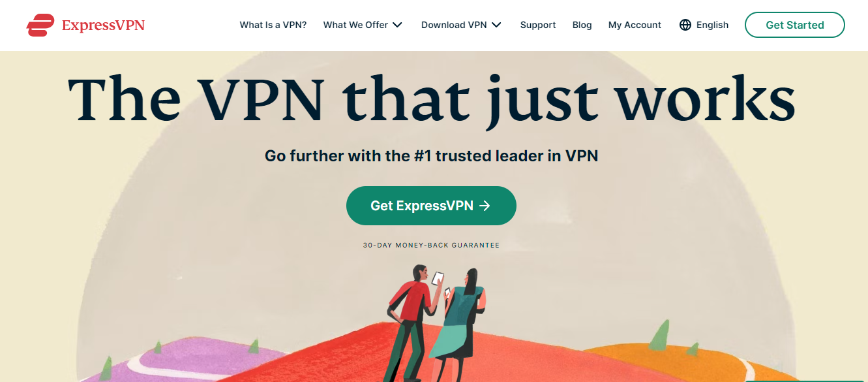Go to the Support page
The height and width of the screenshot is (382, 868).
(x=538, y=25)
